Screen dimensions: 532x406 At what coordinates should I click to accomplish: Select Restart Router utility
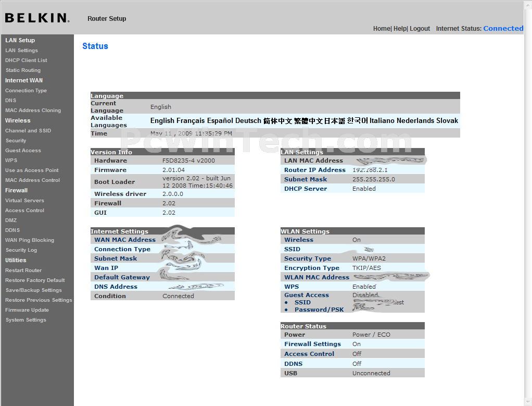[23, 270]
